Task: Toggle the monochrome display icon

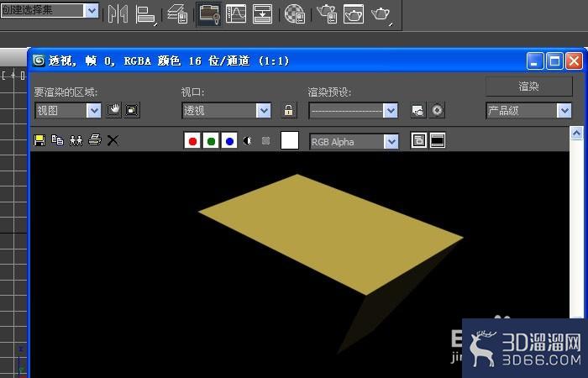Action: pos(266,140)
